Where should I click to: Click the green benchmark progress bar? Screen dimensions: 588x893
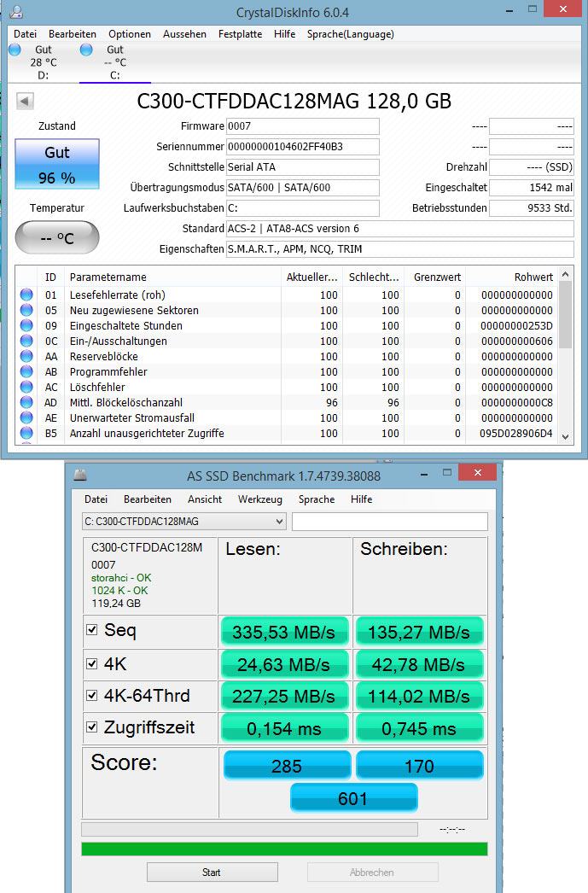(284, 849)
